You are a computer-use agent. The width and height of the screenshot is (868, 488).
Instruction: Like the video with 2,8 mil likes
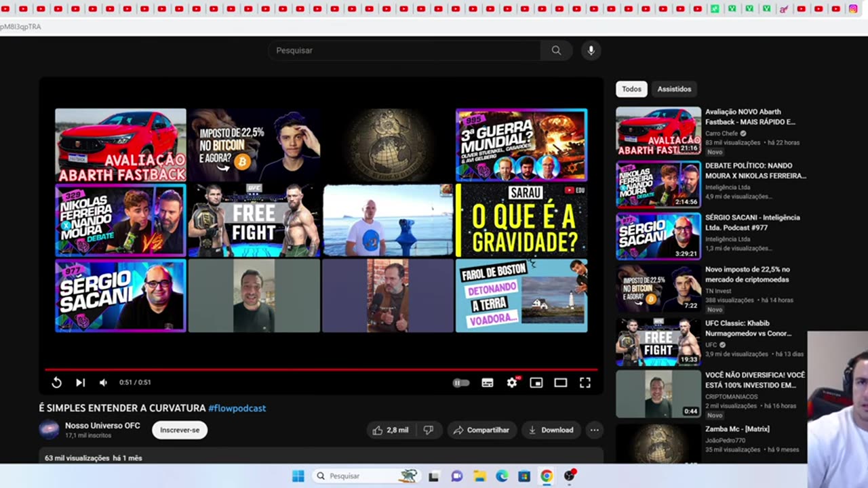click(x=391, y=430)
